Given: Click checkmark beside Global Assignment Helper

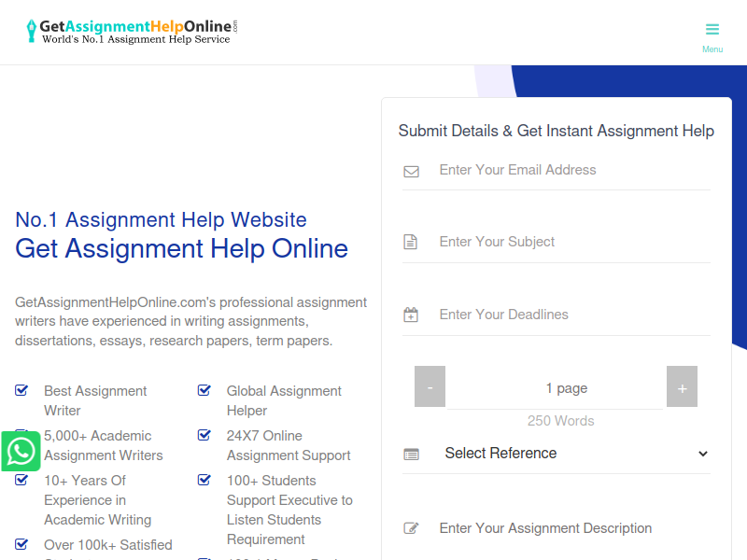Looking at the screenshot, I should [204, 390].
